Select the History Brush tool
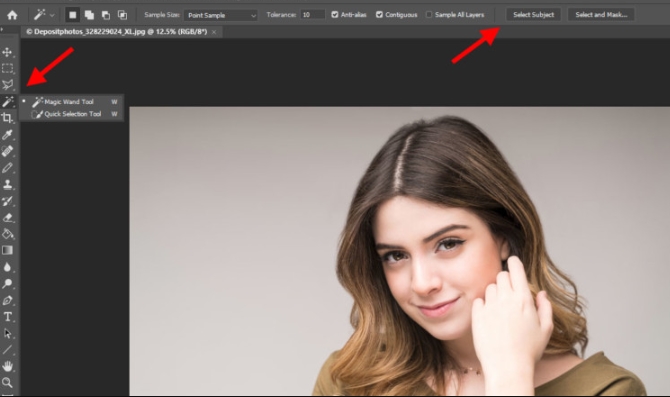Screen dimensions: 670x397 [7, 201]
